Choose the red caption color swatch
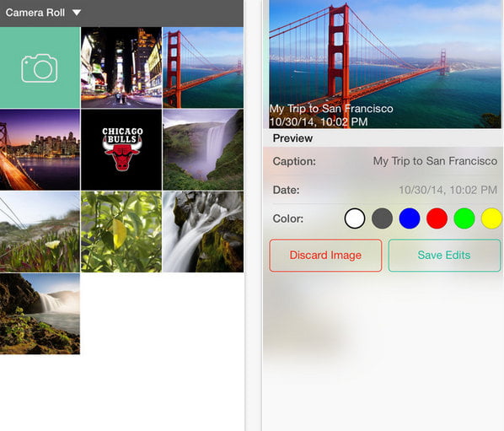The height and width of the screenshot is (431, 504). (x=437, y=218)
